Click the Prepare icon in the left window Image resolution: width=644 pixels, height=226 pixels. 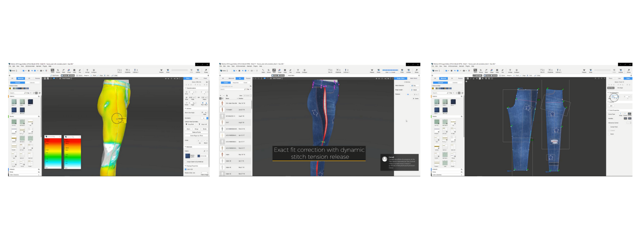(161, 71)
